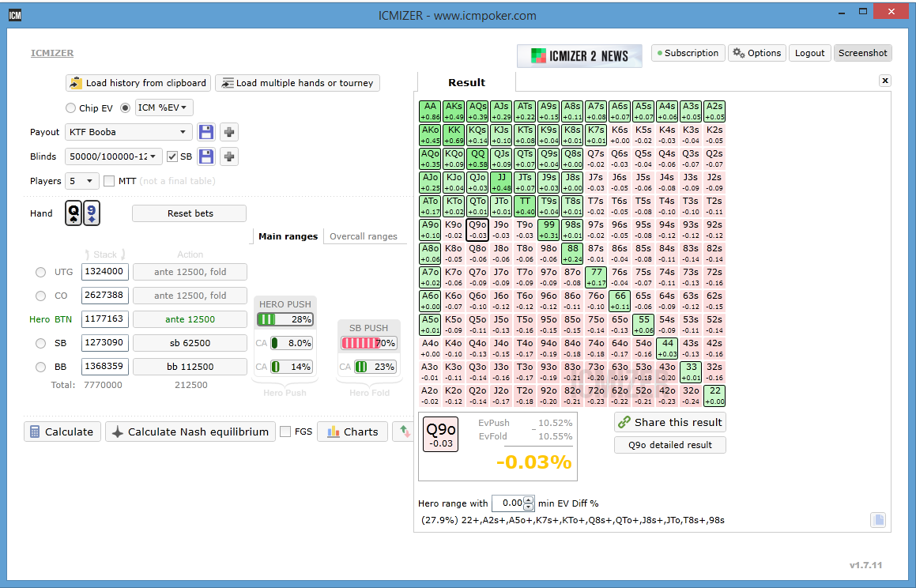The height and width of the screenshot is (588, 916).
Task: Click the Hero ante 12500 action field
Action: coord(190,319)
